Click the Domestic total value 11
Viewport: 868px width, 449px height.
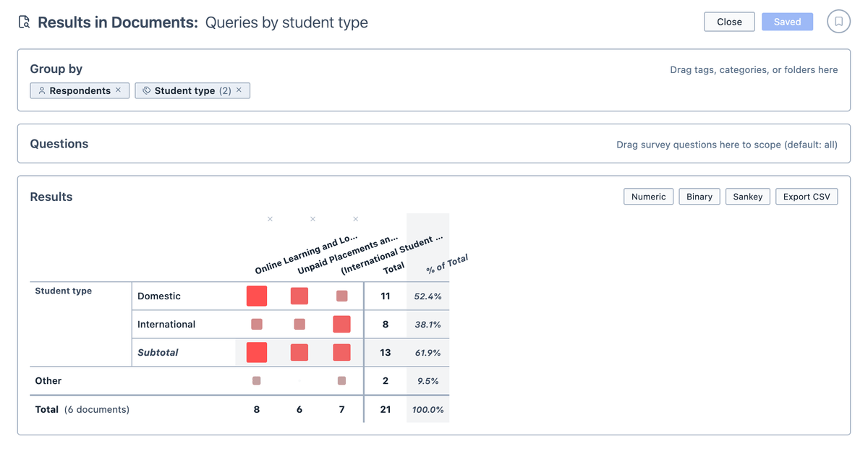click(x=386, y=296)
